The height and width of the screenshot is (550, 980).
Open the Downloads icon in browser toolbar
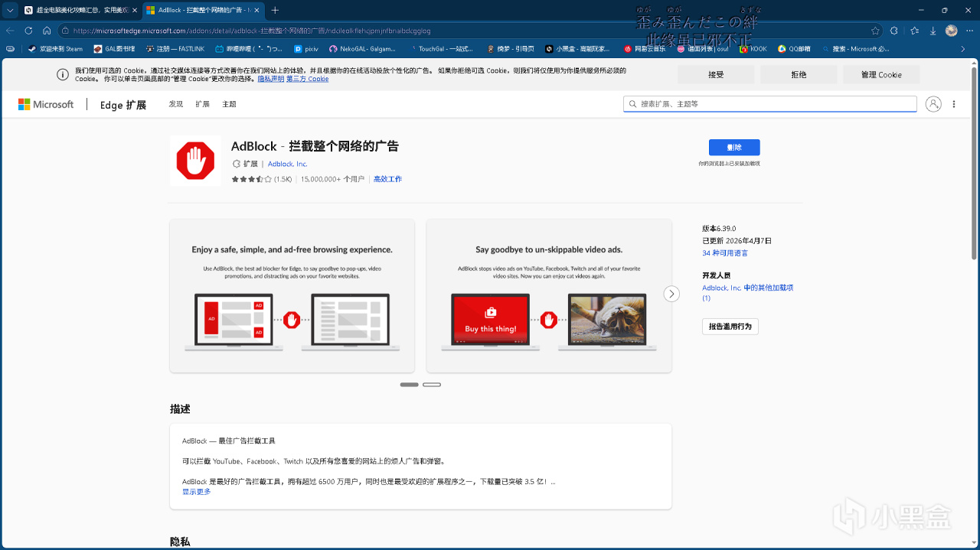click(x=933, y=31)
